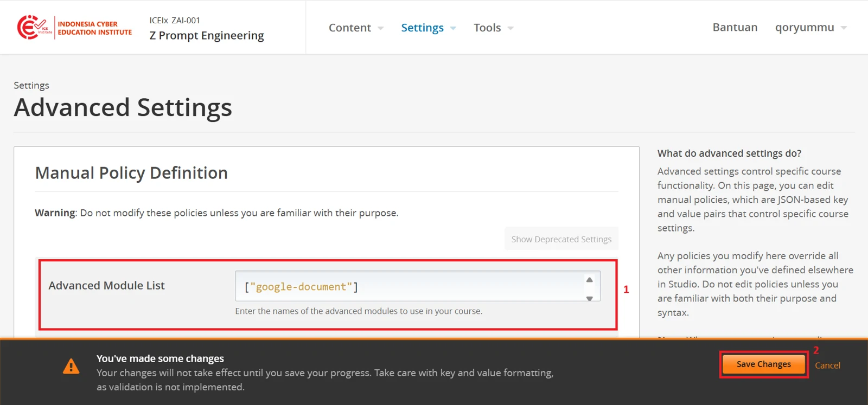Open the Content dropdown menu
This screenshot has height=405, width=868.
click(x=356, y=28)
